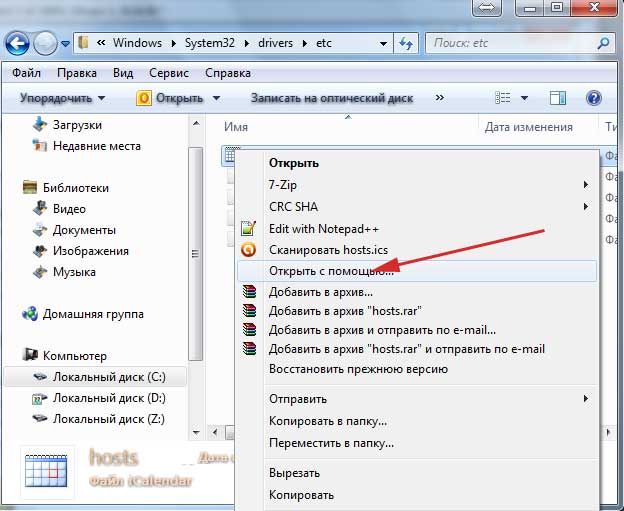624x511 pixels.
Task: Expand the Упорядочить dropdown
Action: coord(62,98)
